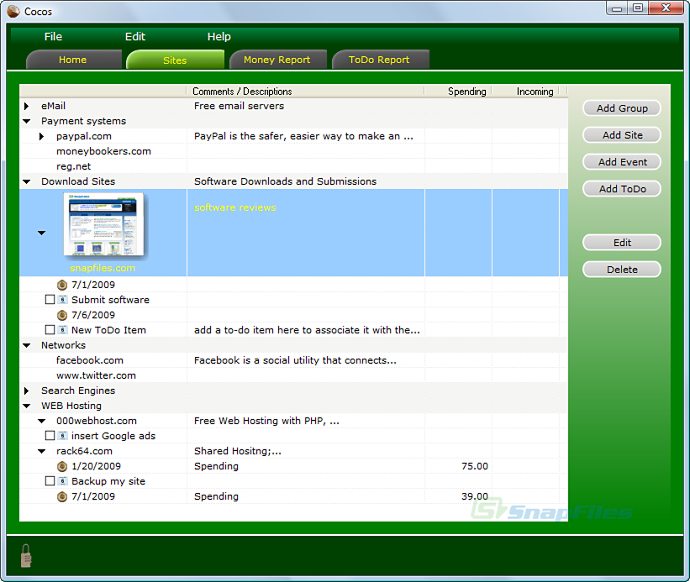The image size is (690, 582).
Task: Click the Add Site button
Action: pos(622,135)
